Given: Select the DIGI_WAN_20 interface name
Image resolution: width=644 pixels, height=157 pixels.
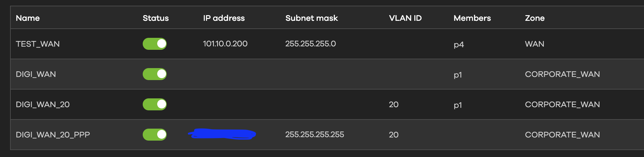Looking at the screenshot, I should (x=43, y=104).
